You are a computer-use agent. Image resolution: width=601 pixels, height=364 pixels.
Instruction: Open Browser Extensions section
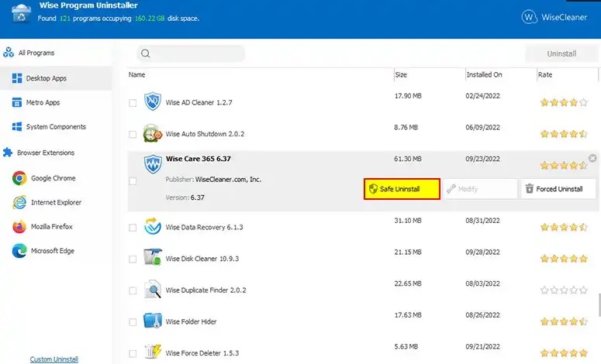pos(46,153)
